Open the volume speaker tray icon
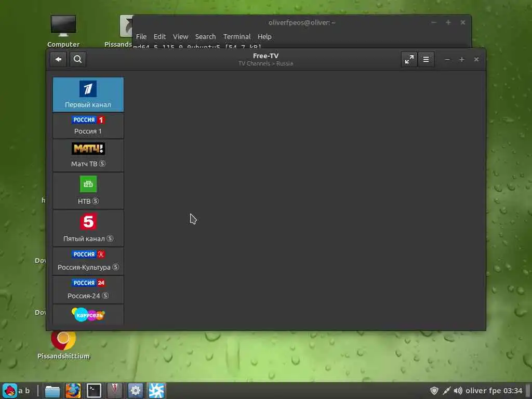Screen dimensions: 532x399 click(x=458, y=391)
